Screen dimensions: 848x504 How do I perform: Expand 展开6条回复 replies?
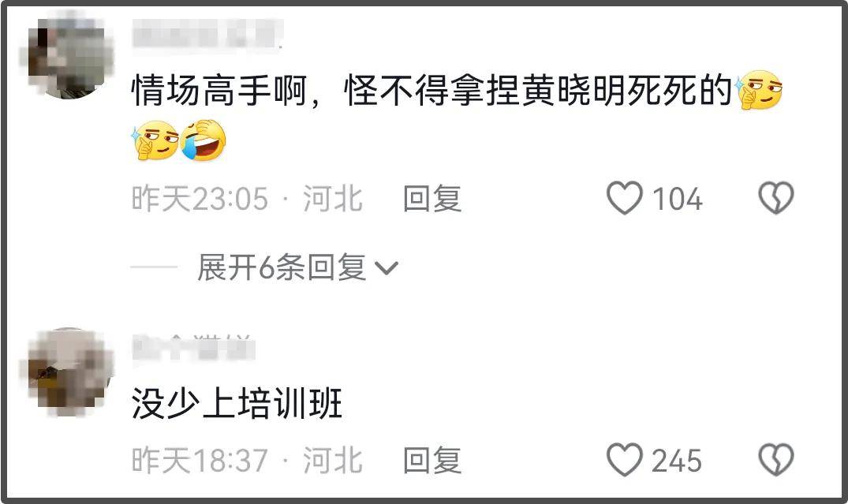pyautogui.click(x=297, y=267)
